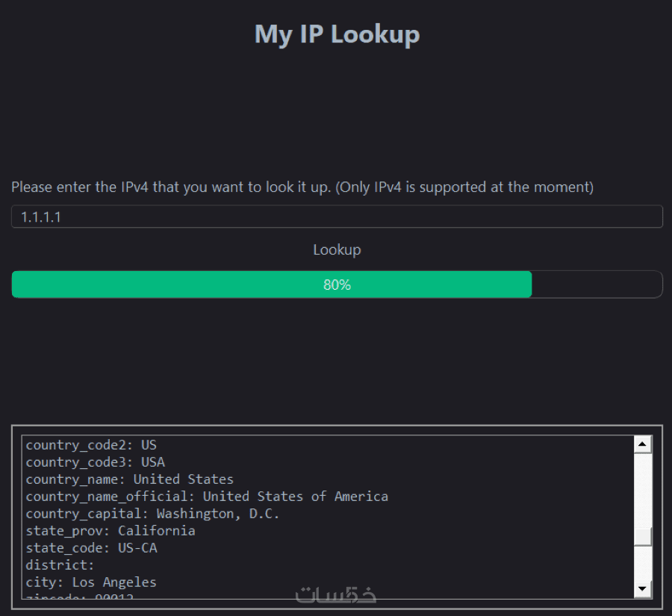Screen dimensions: 672x616
Task: Click the 'My IP Lookup' heading
Action: pos(337,34)
